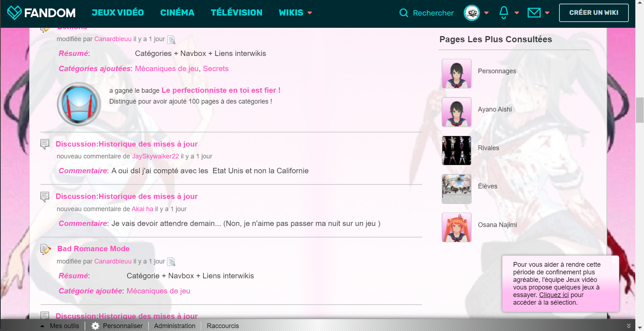Open Mécaniques de jeu under Catégorie ajoutée

[158, 291]
